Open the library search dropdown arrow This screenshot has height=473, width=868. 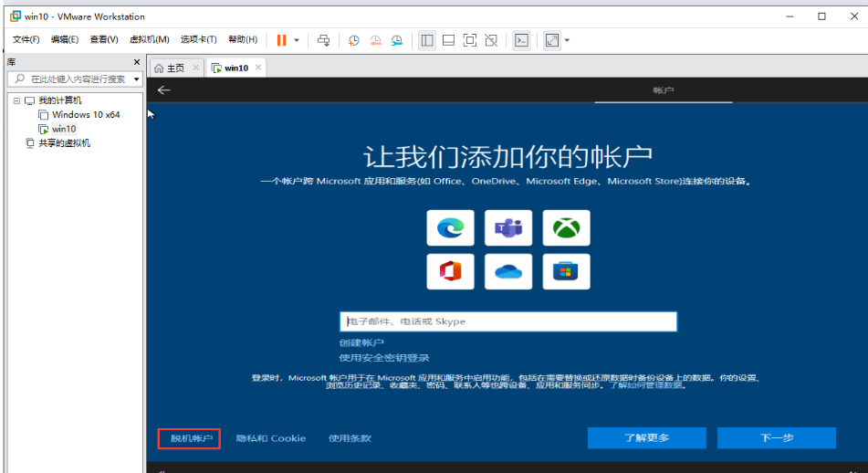point(136,79)
